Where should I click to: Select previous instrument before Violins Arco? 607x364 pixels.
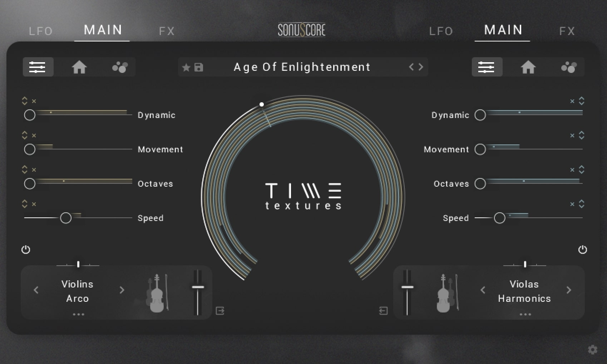(36, 290)
